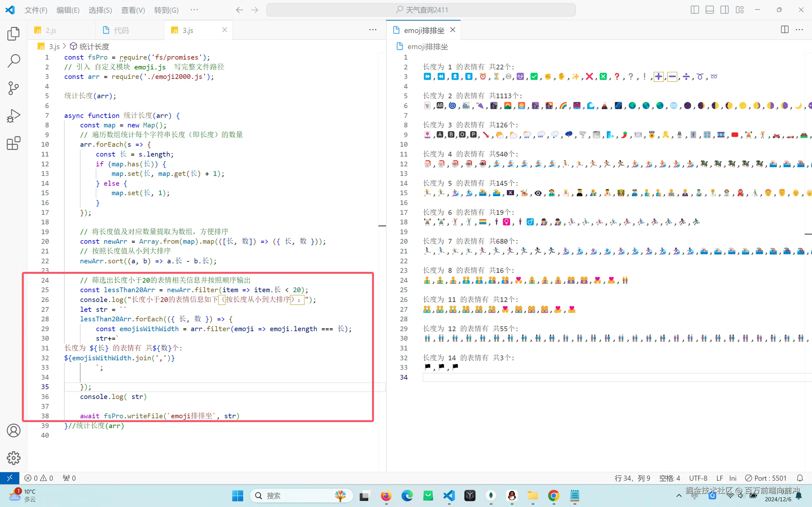Open the 文件(F) menu

click(x=36, y=10)
